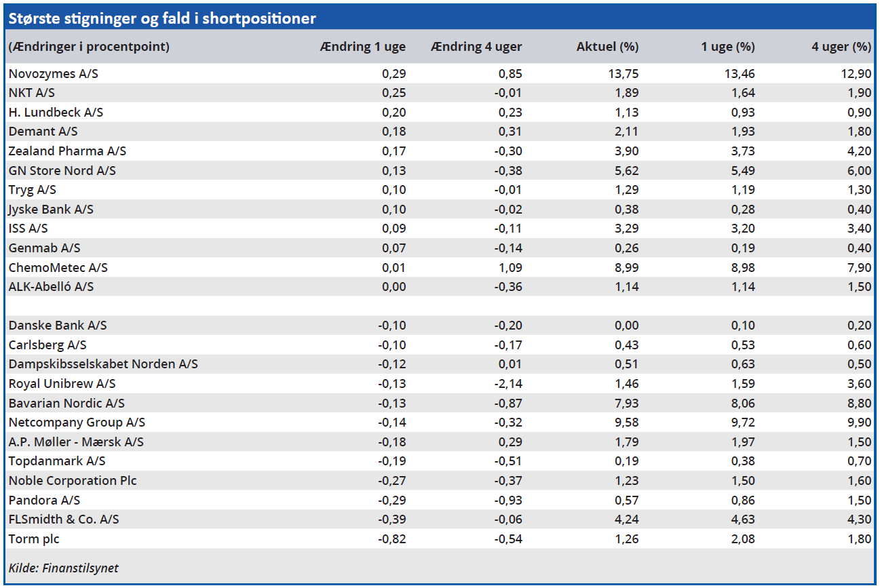Select the 'Ændring 4 uger' column header

[x=476, y=47]
